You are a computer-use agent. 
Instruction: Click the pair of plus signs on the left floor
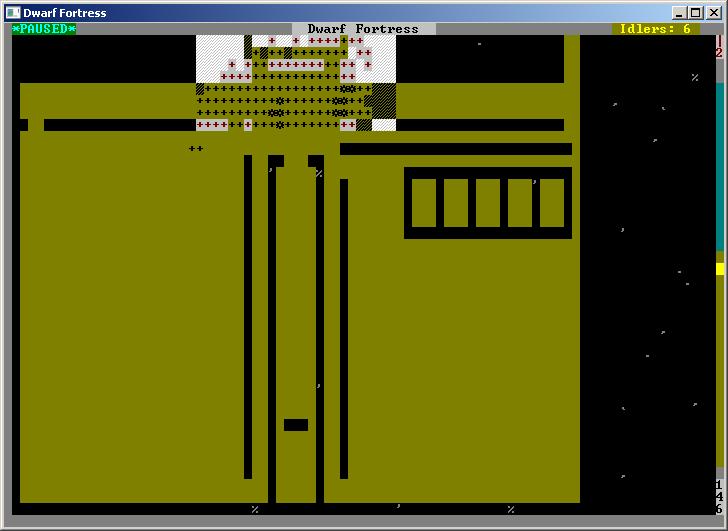click(196, 149)
